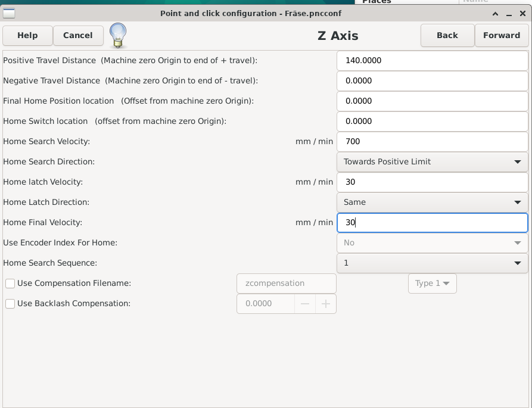
Task: Focus the Negative Travel Distance field
Action: tap(432, 81)
